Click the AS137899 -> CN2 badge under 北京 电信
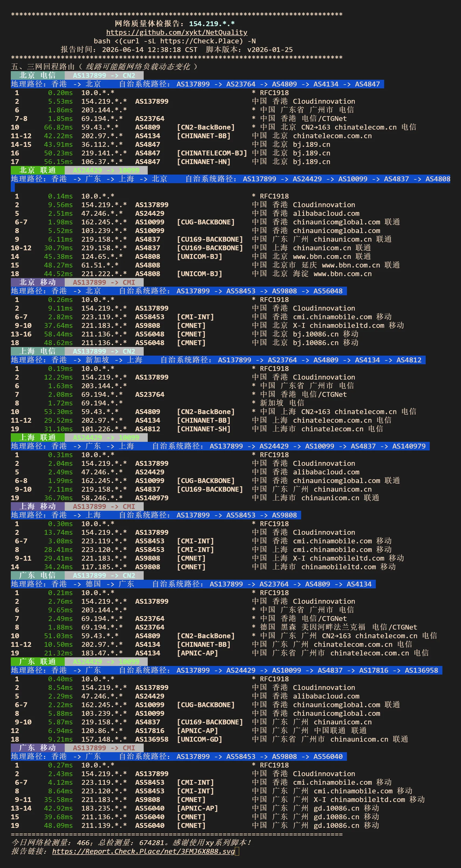The width and height of the screenshot is (461, 868). pyautogui.click(x=104, y=75)
